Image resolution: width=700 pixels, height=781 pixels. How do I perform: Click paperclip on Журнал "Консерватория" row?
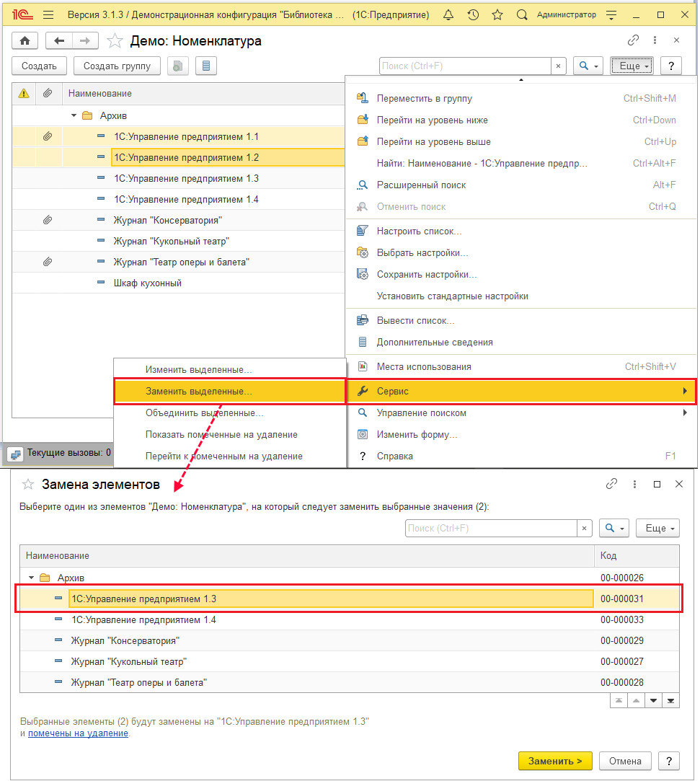tap(48, 220)
